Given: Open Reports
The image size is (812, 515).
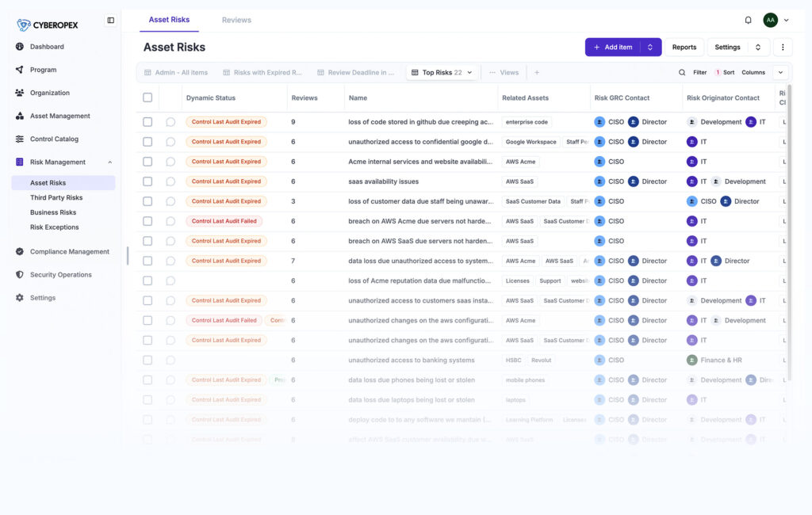Looking at the screenshot, I should pos(684,47).
